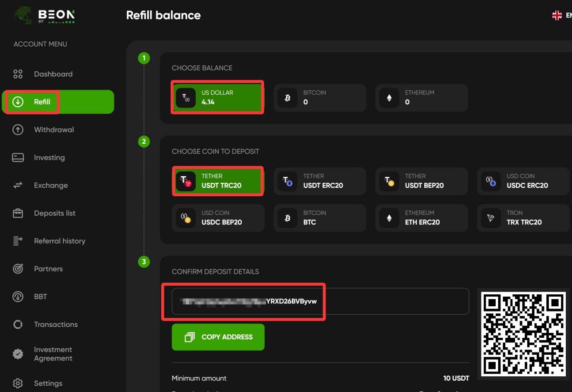Image resolution: width=572 pixels, height=392 pixels.
Task: Click the Settings gear icon
Action: [x=18, y=383]
